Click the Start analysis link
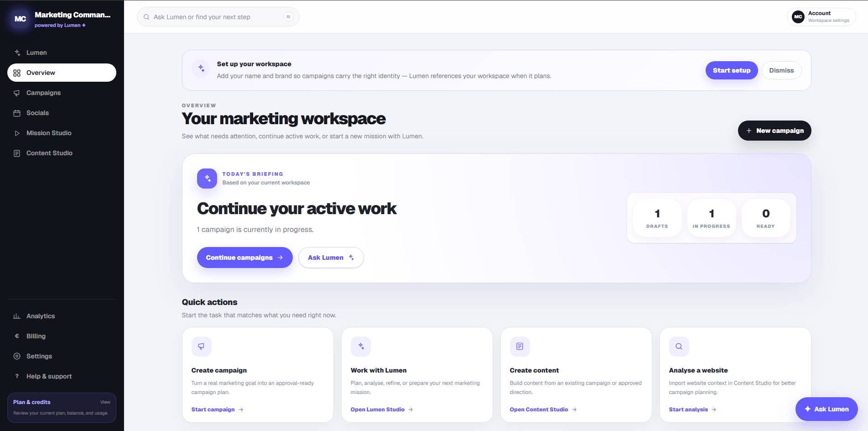Image resolution: width=868 pixels, height=431 pixels. (x=692, y=410)
